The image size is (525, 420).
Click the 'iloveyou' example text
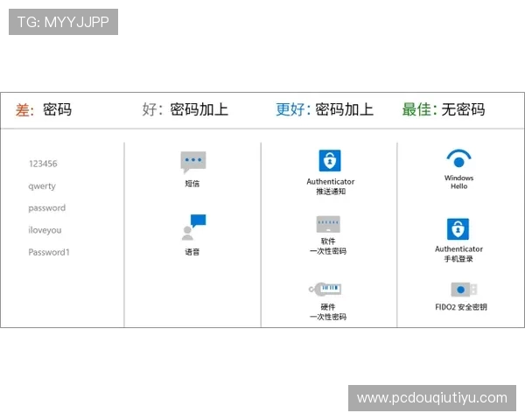tap(45, 230)
